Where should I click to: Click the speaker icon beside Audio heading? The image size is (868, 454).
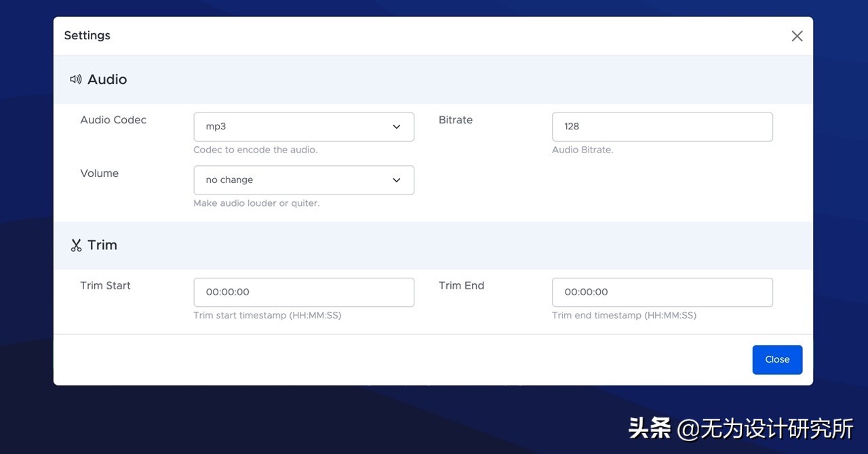(x=75, y=79)
